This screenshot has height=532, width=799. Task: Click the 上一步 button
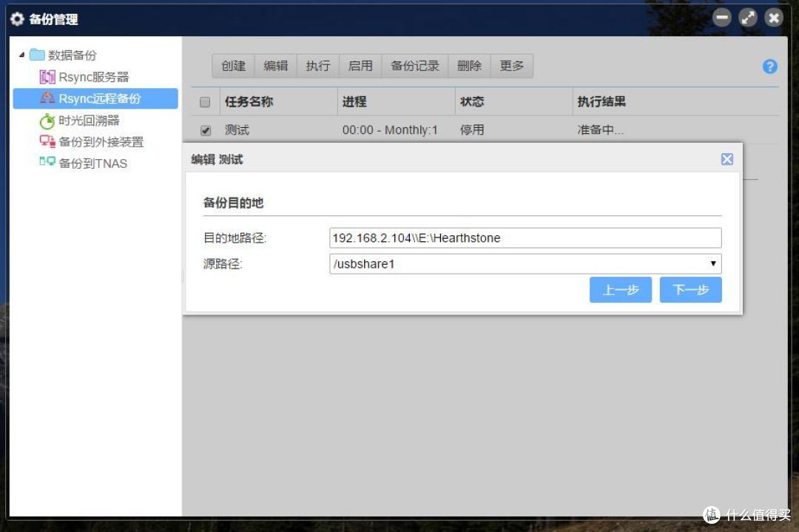point(620,290)
